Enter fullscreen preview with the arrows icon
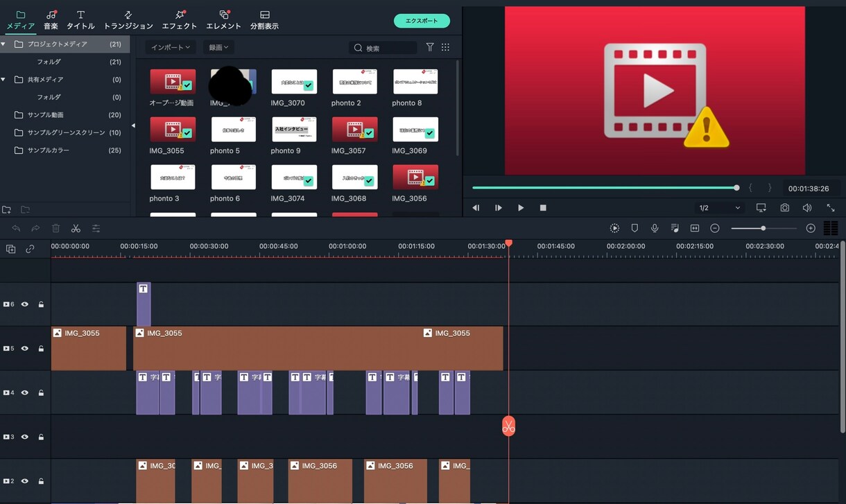 pos(830,207)
